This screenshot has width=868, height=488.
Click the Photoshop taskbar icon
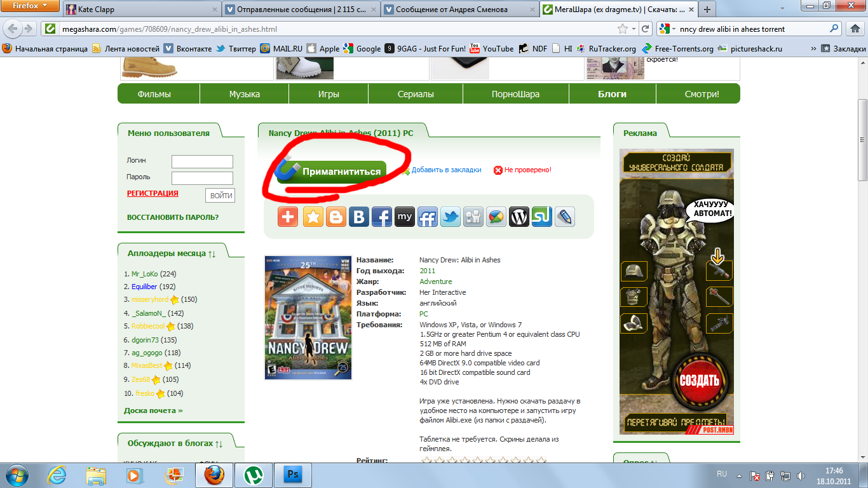[293, 475]
